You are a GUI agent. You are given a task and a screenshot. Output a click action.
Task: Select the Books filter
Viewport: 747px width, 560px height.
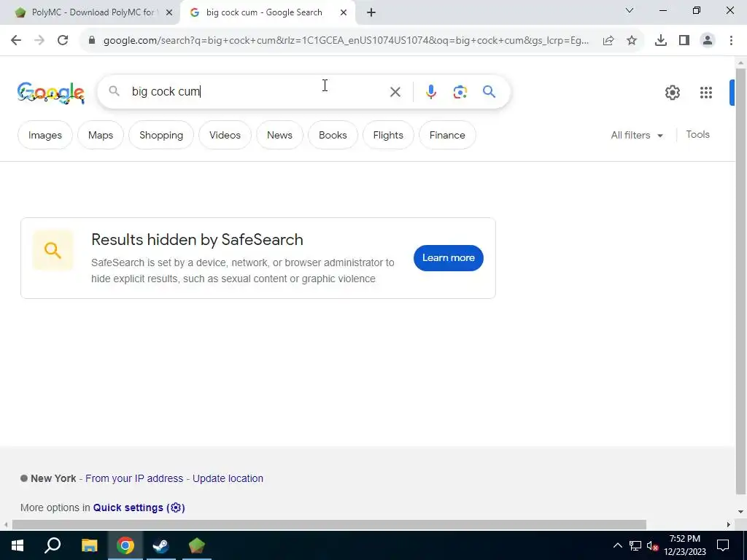coord(333,135)
